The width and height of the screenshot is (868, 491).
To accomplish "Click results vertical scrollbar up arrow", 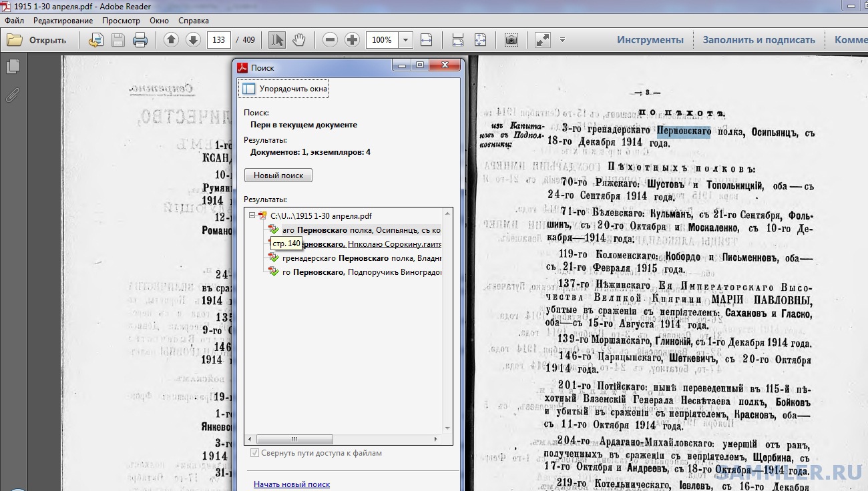I will pos(447,212).
